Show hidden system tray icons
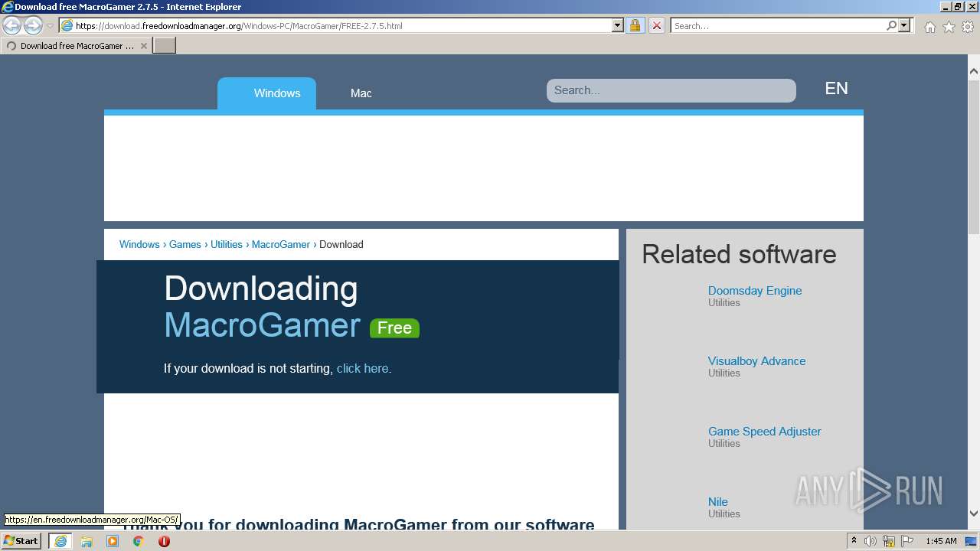This screenshot has width=980, height=551. click(854, 540)
